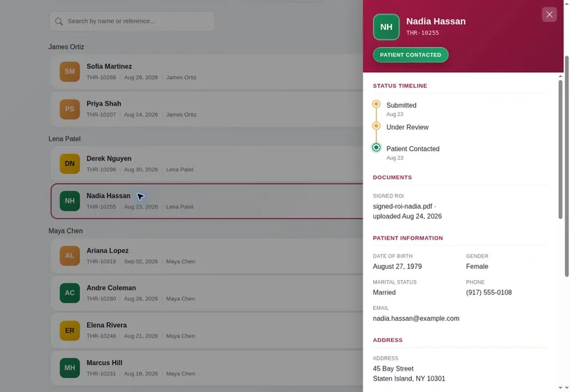570x392 pixels.
Task: Click the Maya Chen group heading
Action: [66, 231]
